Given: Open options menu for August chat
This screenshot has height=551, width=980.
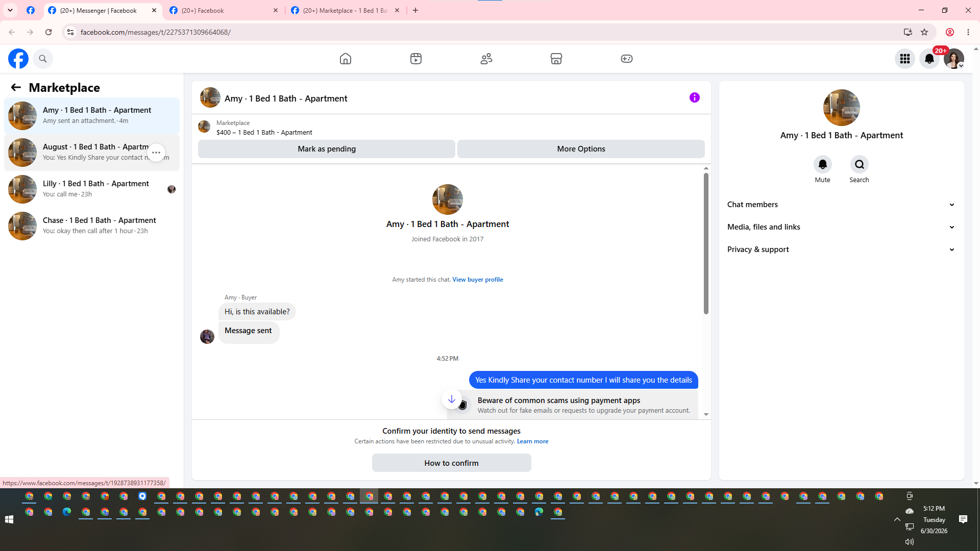Looking at the screenshot, I should coord(156,153).
